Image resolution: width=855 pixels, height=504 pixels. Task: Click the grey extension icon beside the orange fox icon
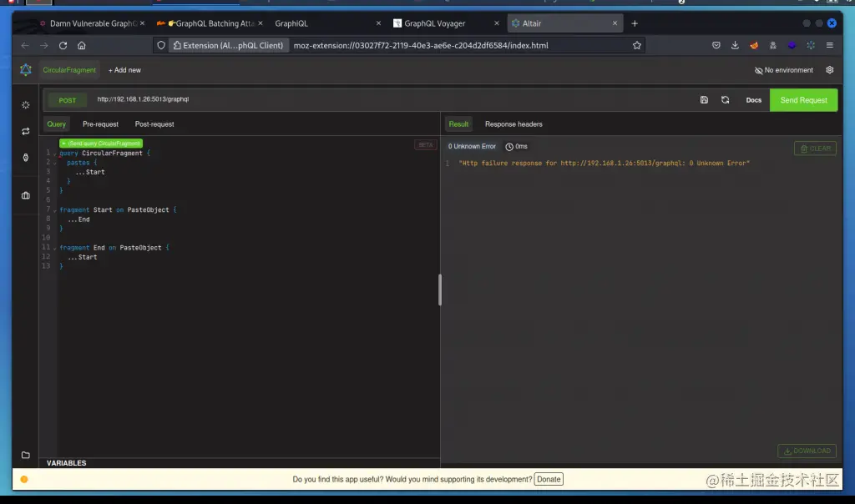click(x=772, y=46)
